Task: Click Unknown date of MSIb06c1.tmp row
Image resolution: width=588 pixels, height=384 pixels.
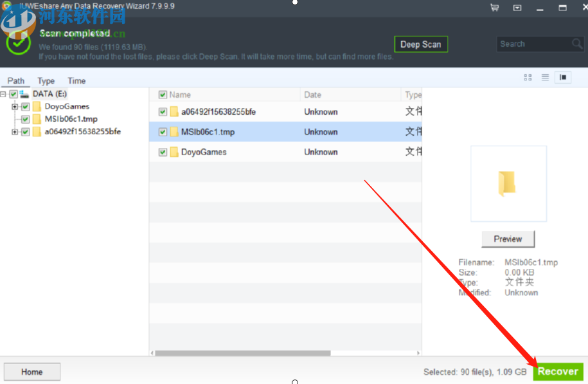Action: coord(321,132)
